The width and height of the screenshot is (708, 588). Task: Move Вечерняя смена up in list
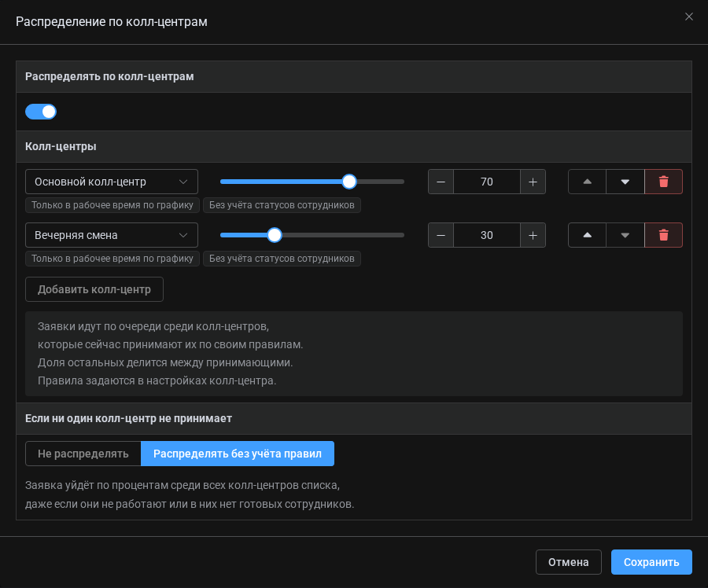587,235
